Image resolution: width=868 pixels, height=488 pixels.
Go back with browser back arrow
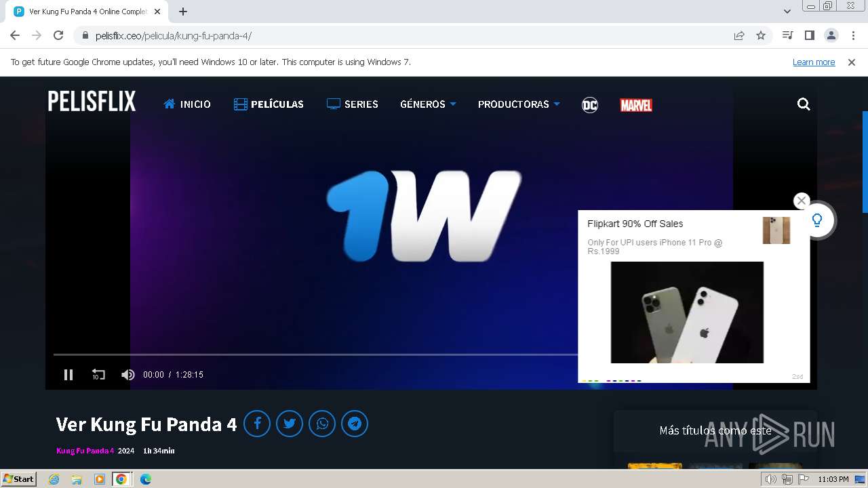coord(15,36)
